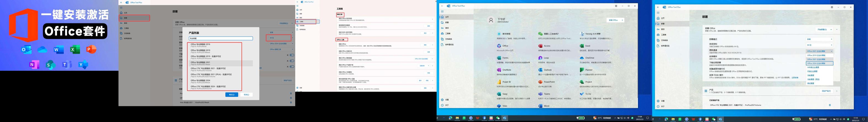
Task: Click the hamburger menu icon in the home window
Action: pyautogui.click(x=442, y=11)
